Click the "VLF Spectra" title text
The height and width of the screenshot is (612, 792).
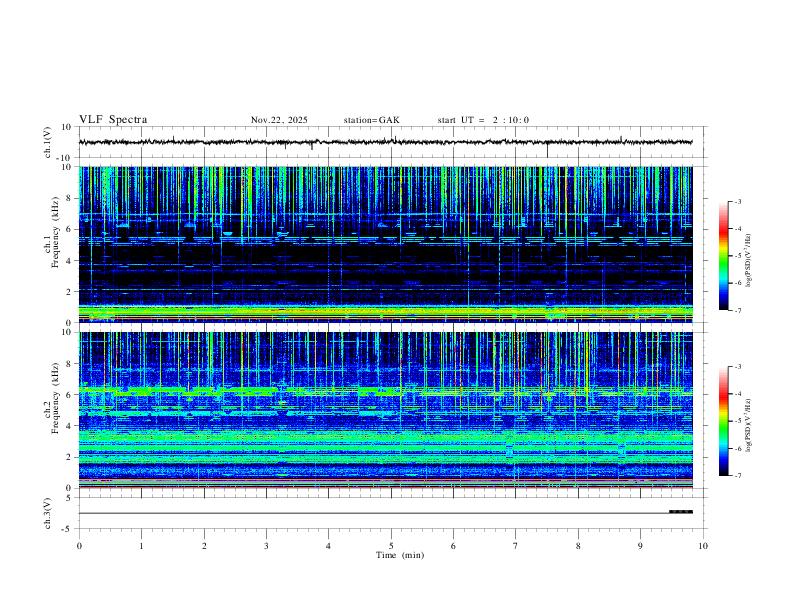pyautogui.click(x=113, y=120)
